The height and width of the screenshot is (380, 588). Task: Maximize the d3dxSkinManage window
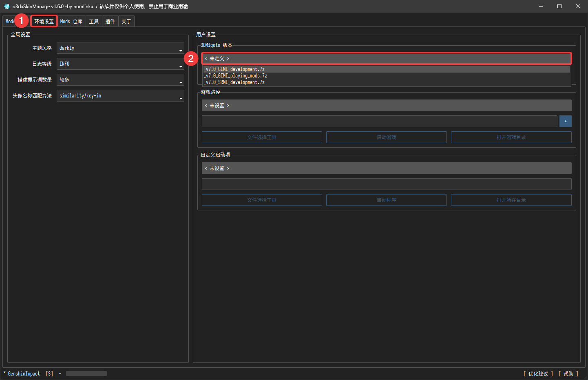point(559,6)
